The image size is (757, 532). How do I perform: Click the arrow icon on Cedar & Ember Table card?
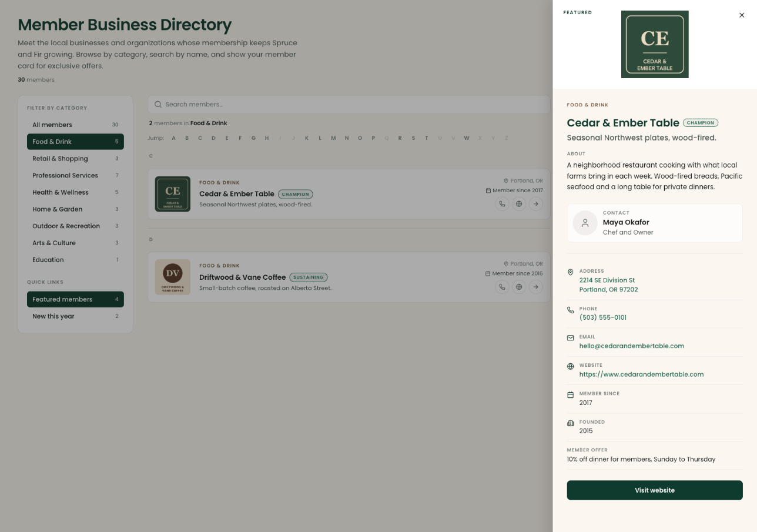[536, 204]
